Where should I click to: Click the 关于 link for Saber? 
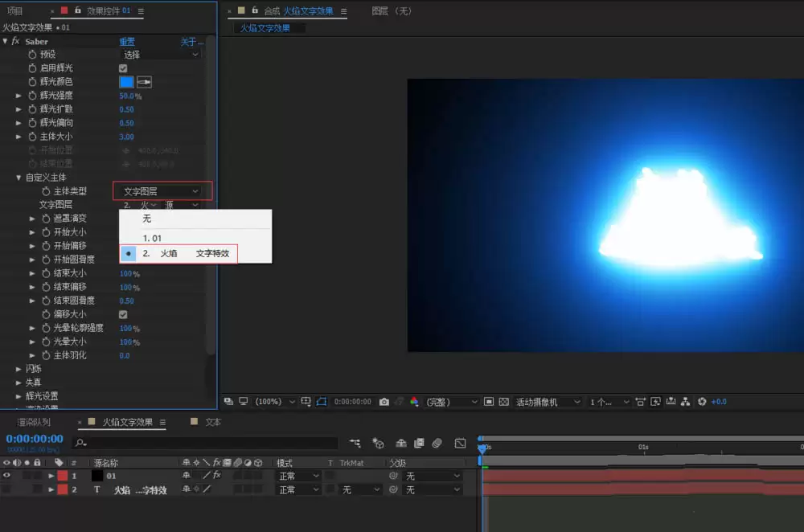click(x=192, y=42)
